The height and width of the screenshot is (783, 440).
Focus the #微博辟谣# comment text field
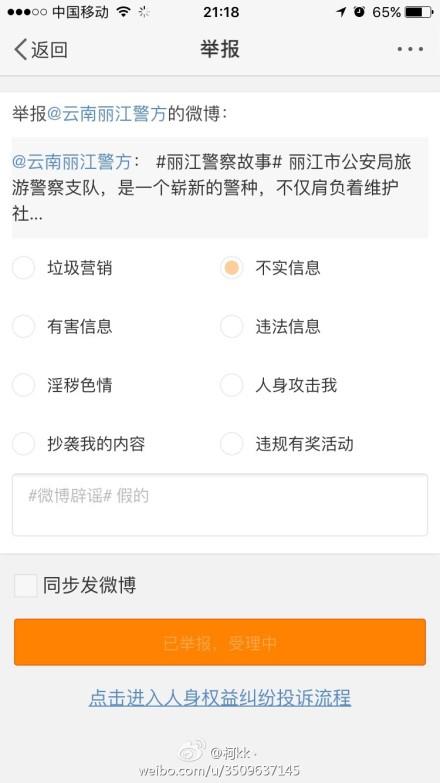220,505
